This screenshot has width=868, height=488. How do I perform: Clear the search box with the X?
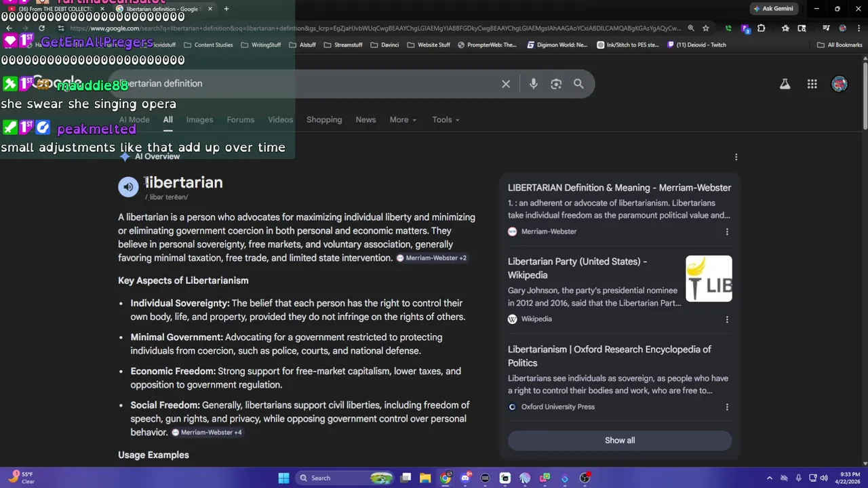pos(506,84)
